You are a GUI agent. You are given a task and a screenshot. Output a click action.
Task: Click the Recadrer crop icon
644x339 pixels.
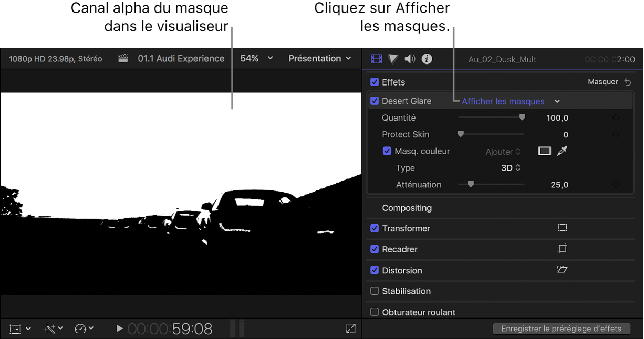[563, 249]
